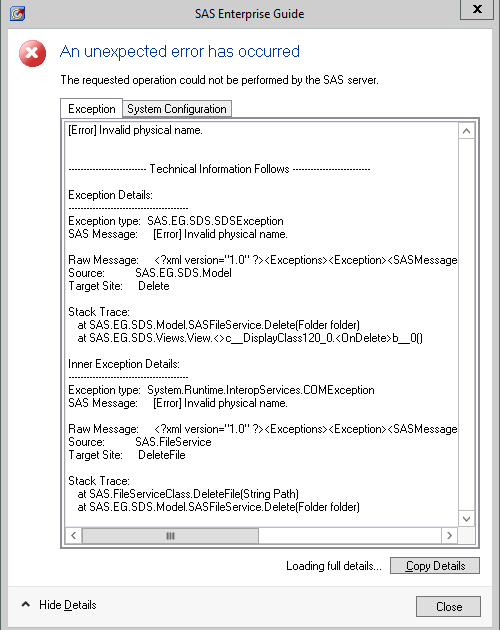Viewport: 500px width, 630px height.
Task: Click 'SAS.EG.SDS.SDSException' exception type text
Action: (215, 221)
